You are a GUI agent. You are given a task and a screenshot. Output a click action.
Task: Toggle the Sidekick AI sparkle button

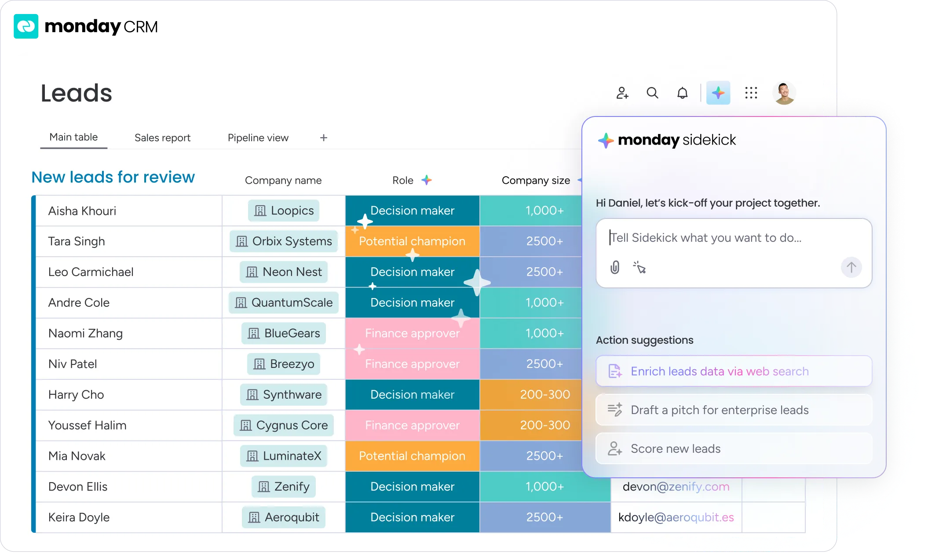(x=718, y=93)
